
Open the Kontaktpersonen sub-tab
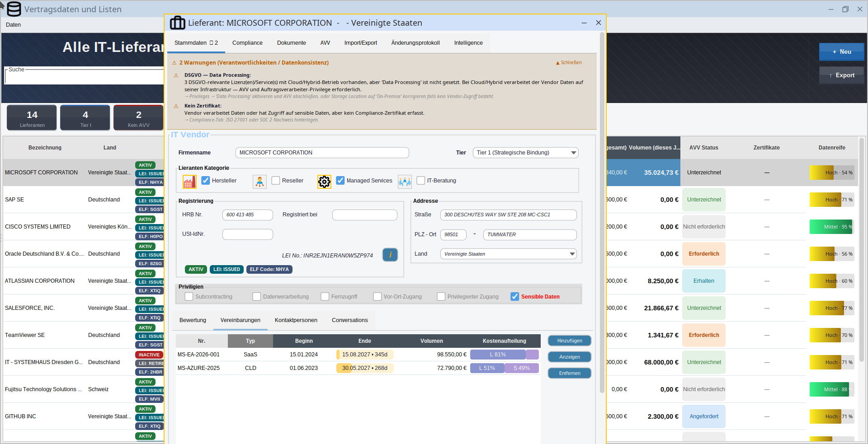[x=296, y=320]
